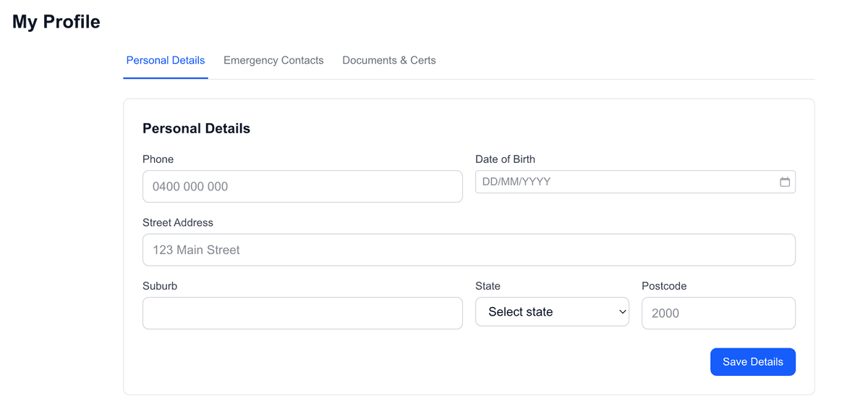Click the My Profile heading
The image size is (868, 420).
(x=55, y=21)
